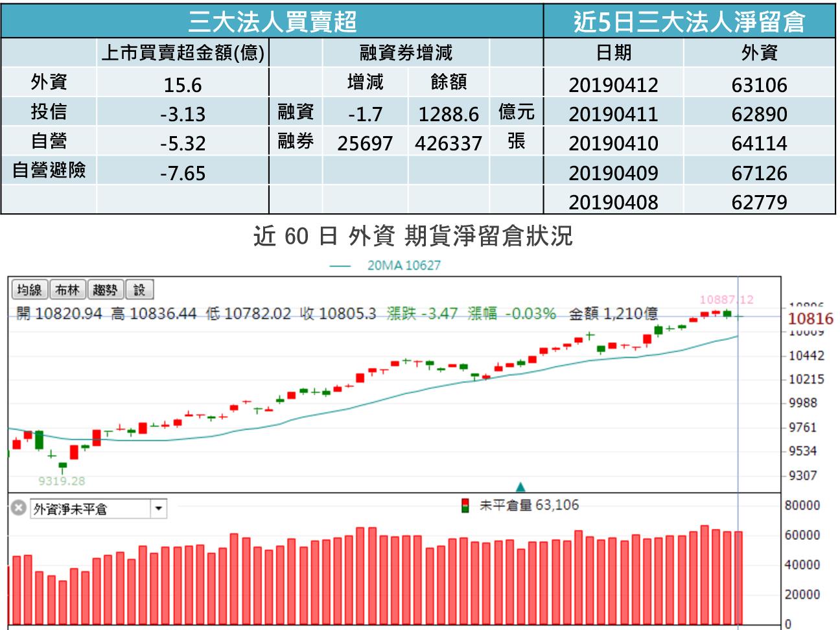Click the 開 10820.94 open price readout

point(60,314)
